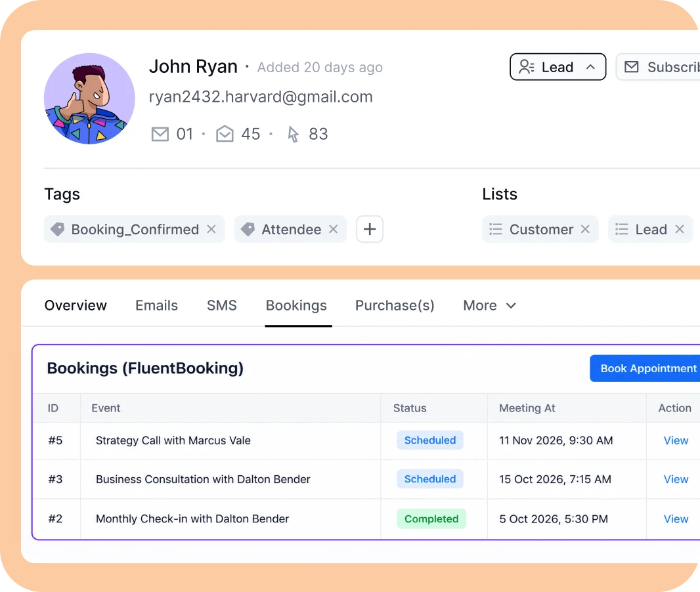Click the opened emails envelope icon
Viewport: 700px width, 592px height.
pyautogui.click(x=225, y=134)
